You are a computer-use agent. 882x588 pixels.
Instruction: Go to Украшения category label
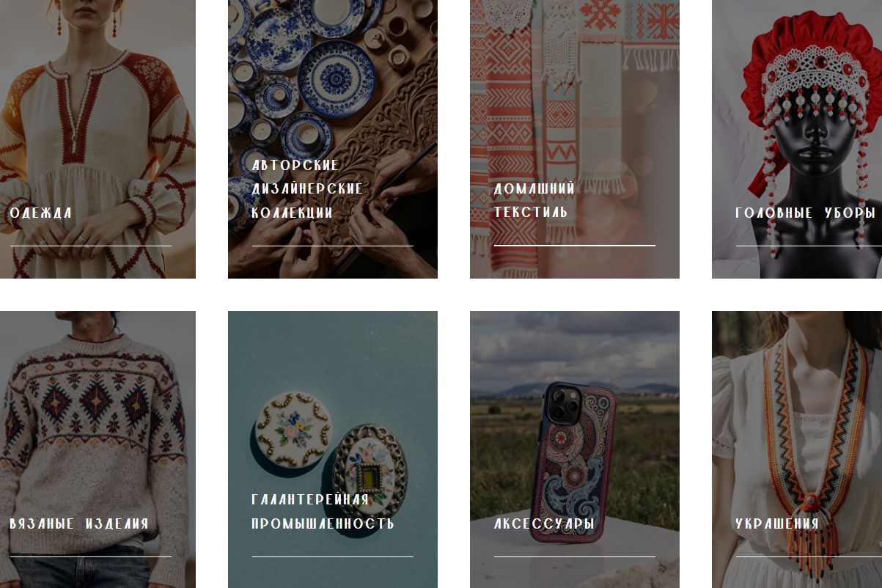point(777,524)
